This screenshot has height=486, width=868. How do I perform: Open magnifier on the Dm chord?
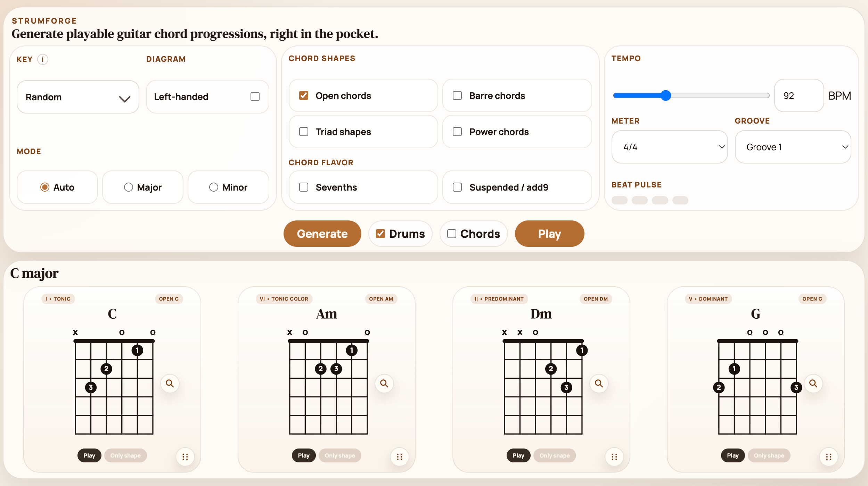pyautogui.click(x=599, y=384)
